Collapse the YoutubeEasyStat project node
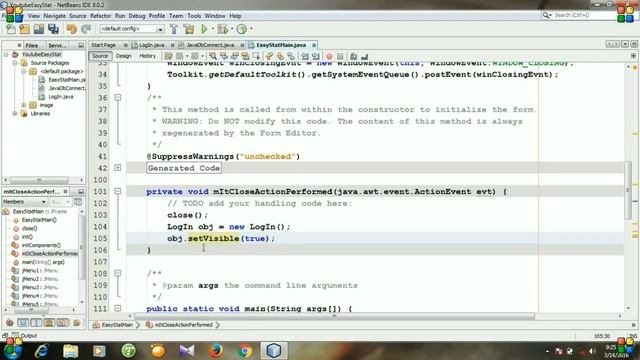This screenshot has width=640, height=360. pos(6,54)
